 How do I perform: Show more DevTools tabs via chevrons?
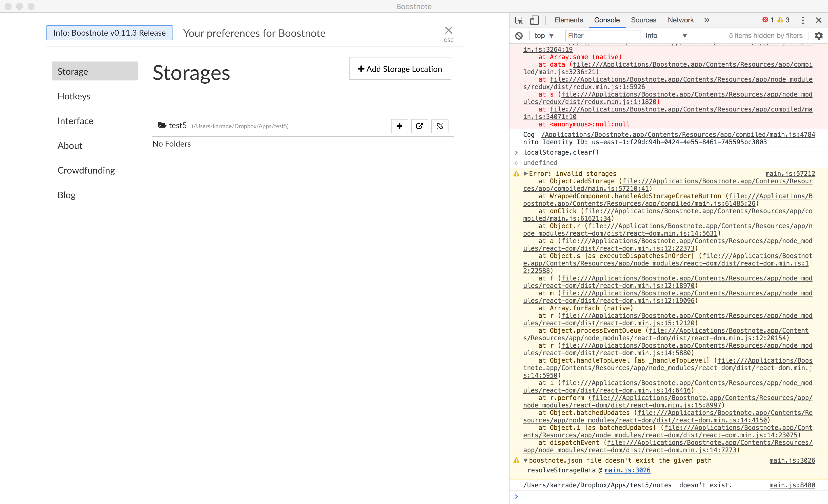[x=707, y=20]
